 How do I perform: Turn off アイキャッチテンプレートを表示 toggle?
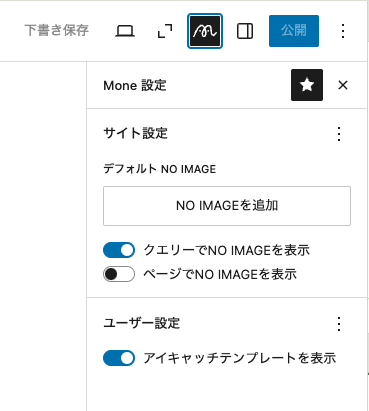coord(119,358)
